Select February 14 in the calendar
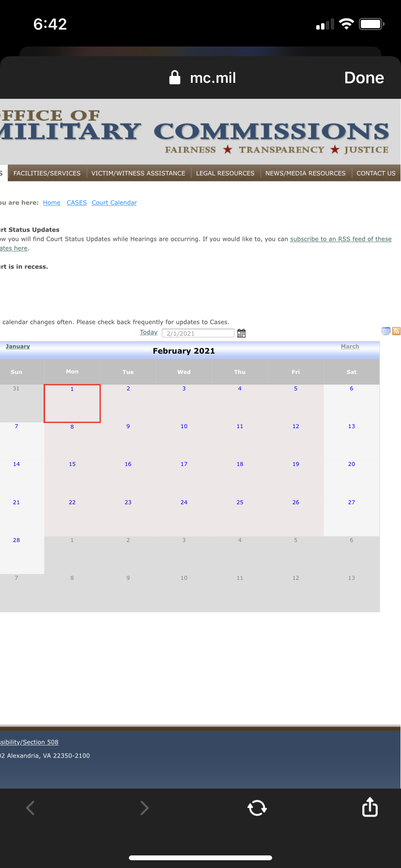The width and height of the screenshot is (401, 868). [x=16, y=464]
